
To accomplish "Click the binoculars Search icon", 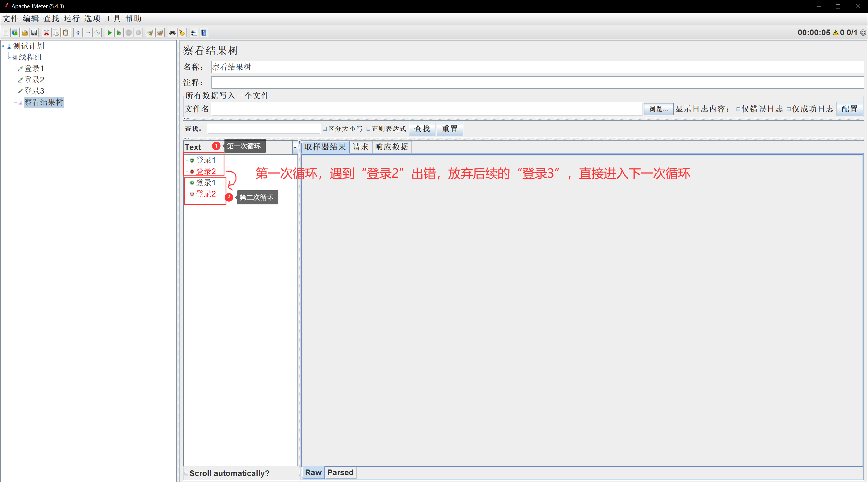I will [x=172, y=33].
